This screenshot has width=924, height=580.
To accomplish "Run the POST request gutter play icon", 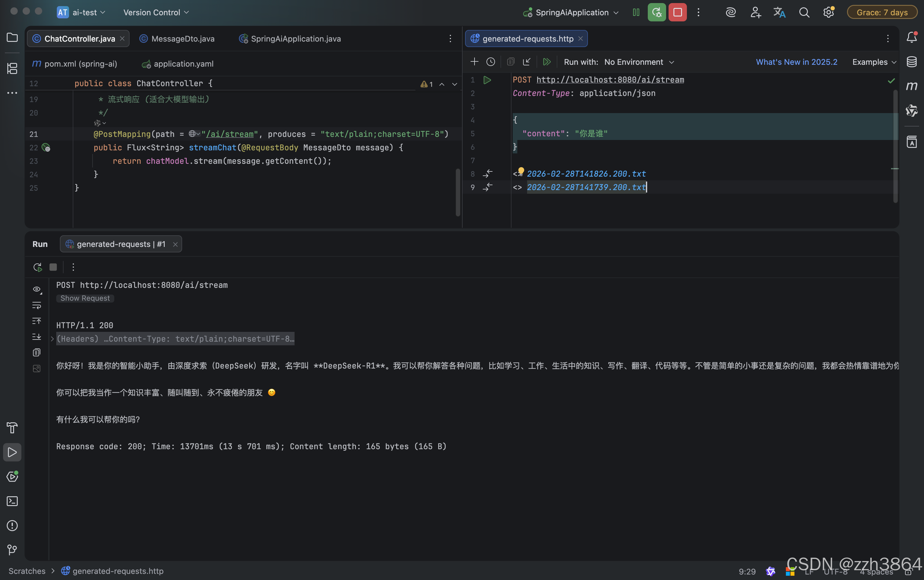I will tap(487, 80).
